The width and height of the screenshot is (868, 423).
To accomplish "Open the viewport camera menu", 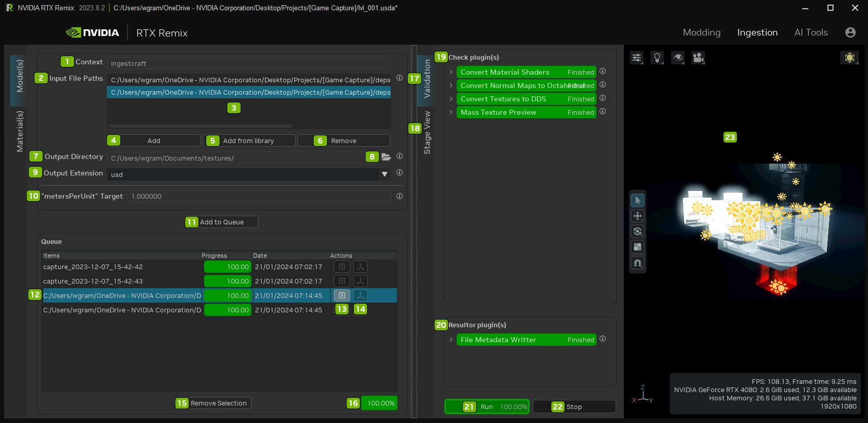I will [698, 58].
